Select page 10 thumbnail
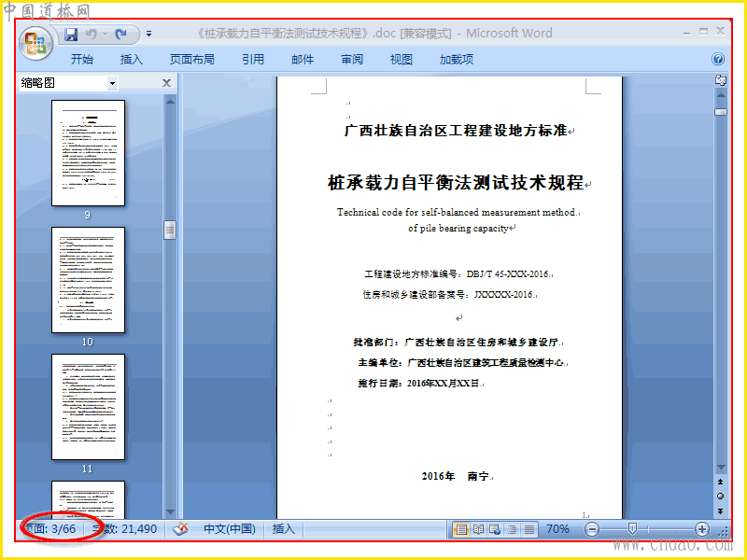747x560 pixels. 88,280
